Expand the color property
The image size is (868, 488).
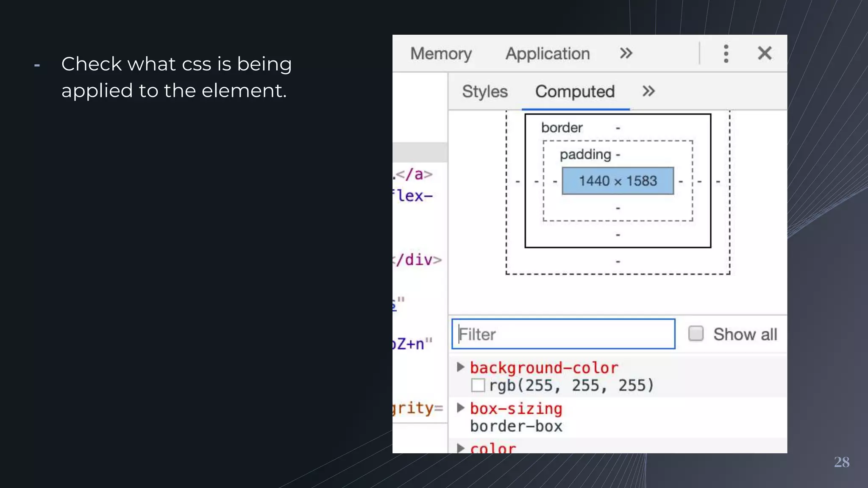(x=461, y=448)
